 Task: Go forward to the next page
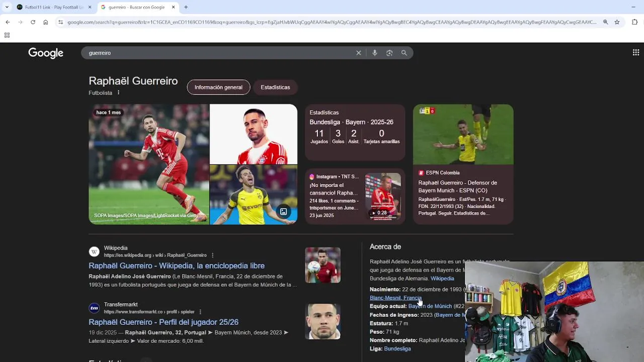[20, 22]
